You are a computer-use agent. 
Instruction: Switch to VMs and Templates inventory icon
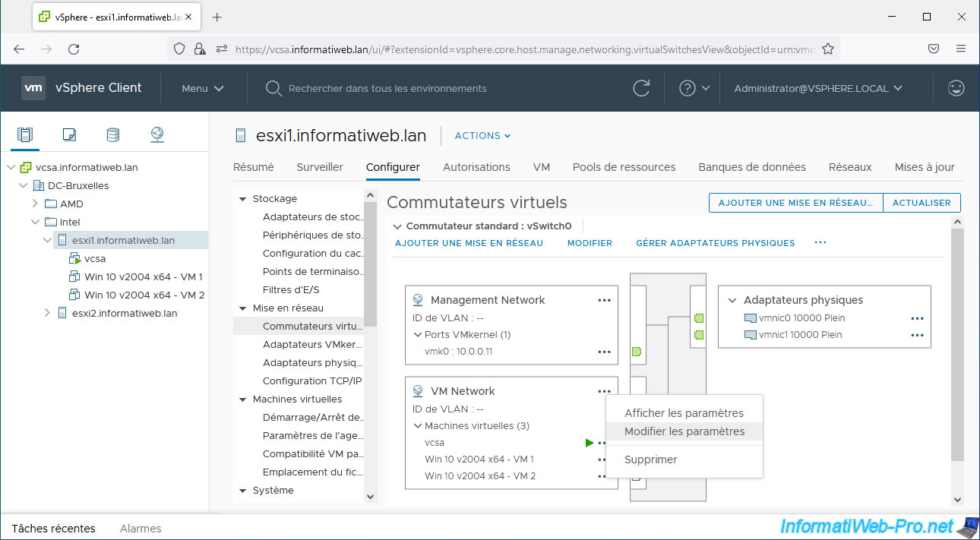pyautogui.click(x=69, y=135)
